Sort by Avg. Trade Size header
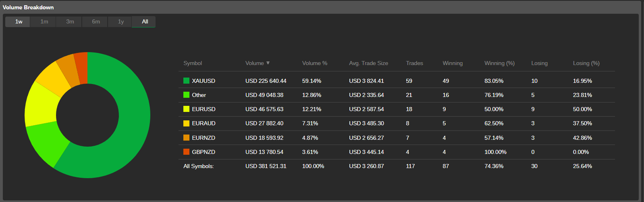Viewport: 644px width, 202px height. click(368, 63)
